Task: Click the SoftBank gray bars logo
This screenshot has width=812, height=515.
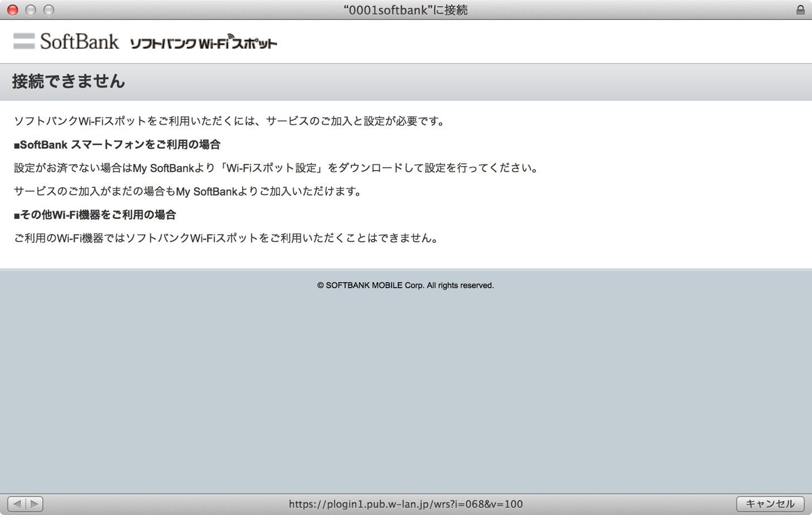Action: pyautogui.click(x=23, y=41)
